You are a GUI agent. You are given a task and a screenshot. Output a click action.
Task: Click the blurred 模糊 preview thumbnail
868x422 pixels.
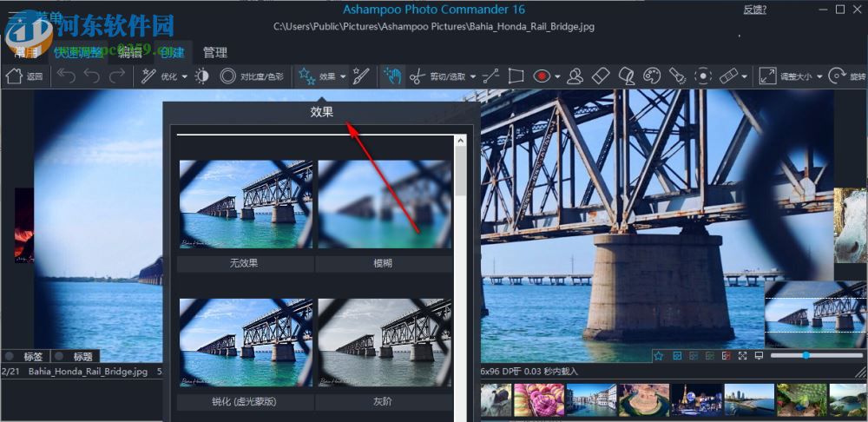(385, 204)
